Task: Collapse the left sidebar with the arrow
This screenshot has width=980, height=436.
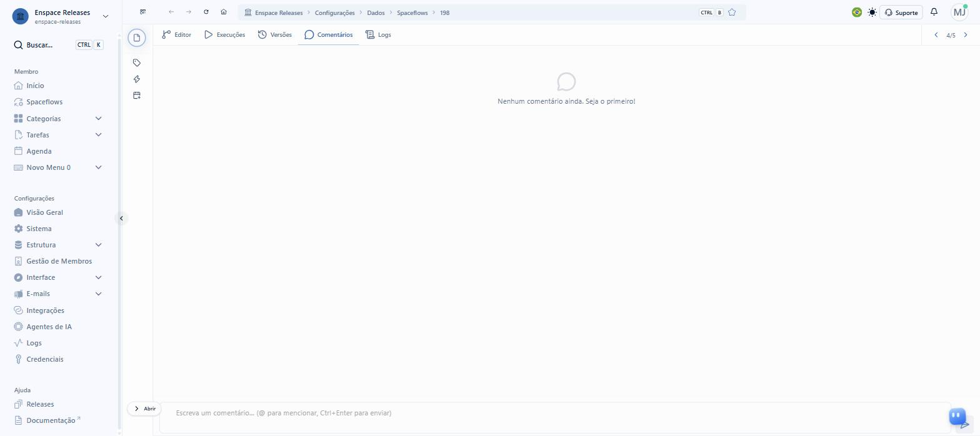Action: [121, 218]
